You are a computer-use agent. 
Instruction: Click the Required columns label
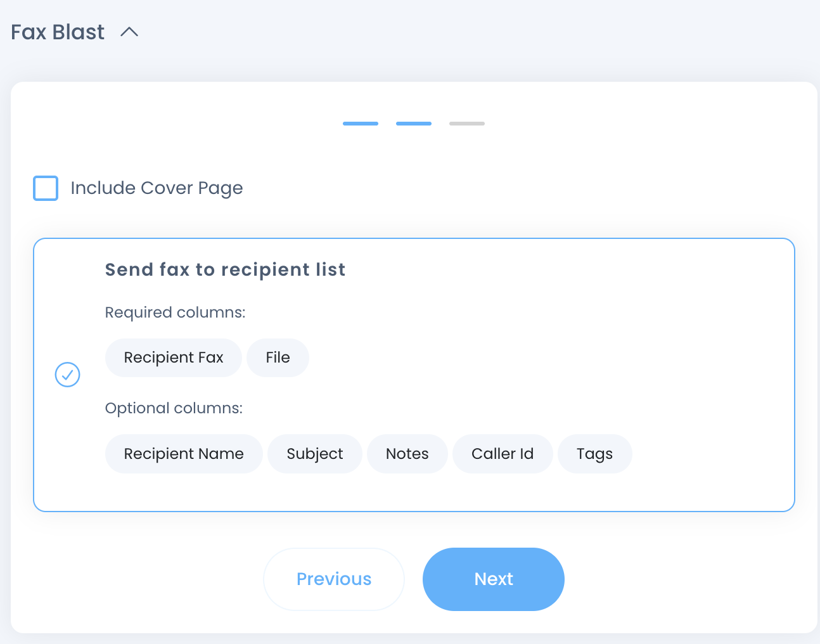tap(175, 312)
